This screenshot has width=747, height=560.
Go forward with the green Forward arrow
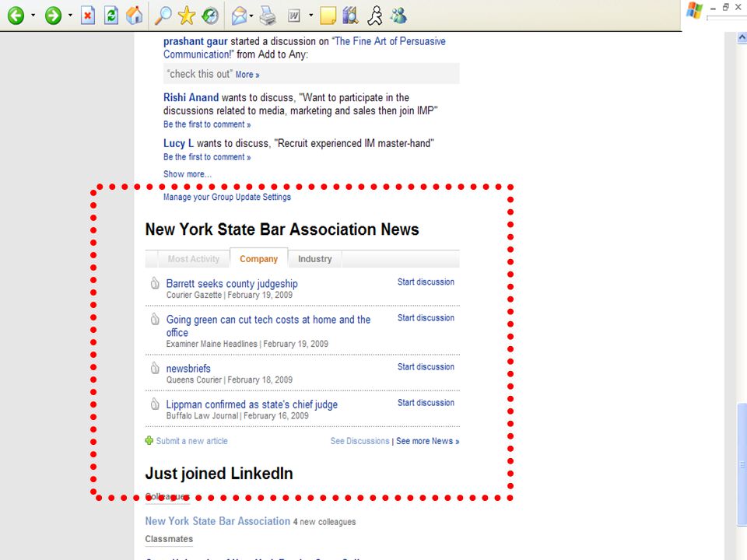click(x=53, y=16)
